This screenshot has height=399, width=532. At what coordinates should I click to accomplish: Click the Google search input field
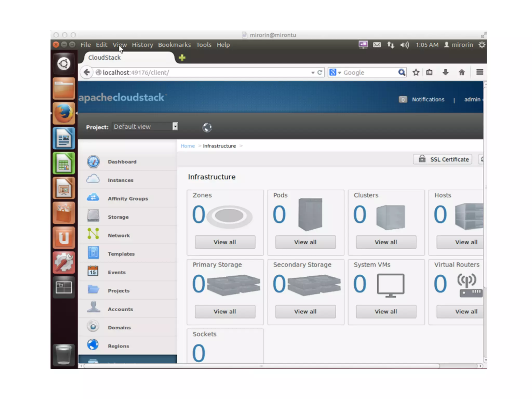[x=369, y=72]
